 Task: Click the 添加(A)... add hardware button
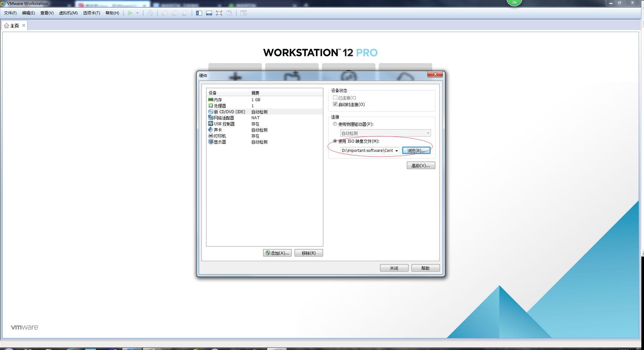(x=277, y=253)
